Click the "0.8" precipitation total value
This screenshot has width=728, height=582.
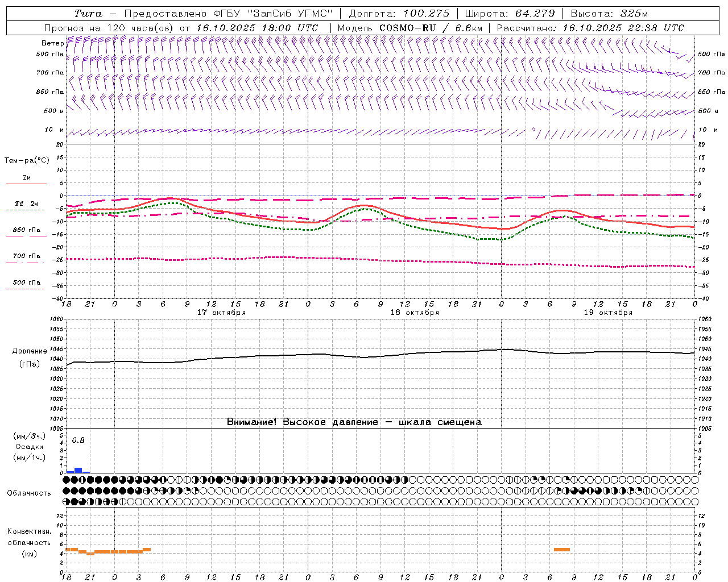click(x=78, y=440)
